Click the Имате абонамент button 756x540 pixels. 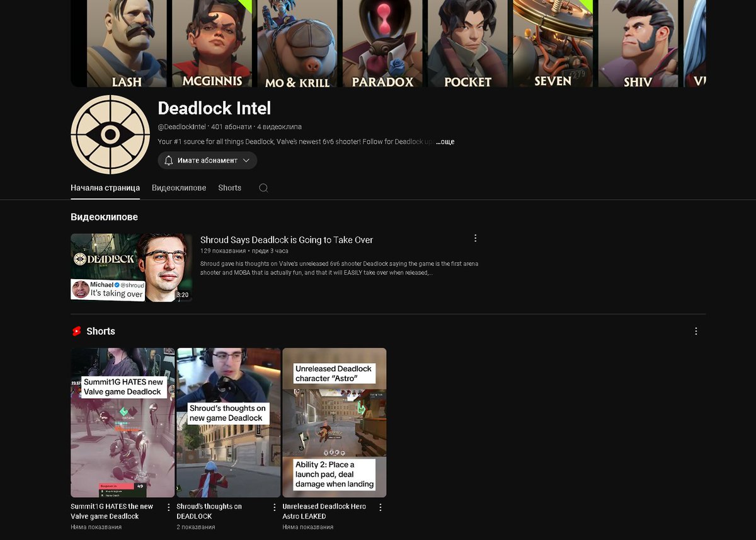207,161
